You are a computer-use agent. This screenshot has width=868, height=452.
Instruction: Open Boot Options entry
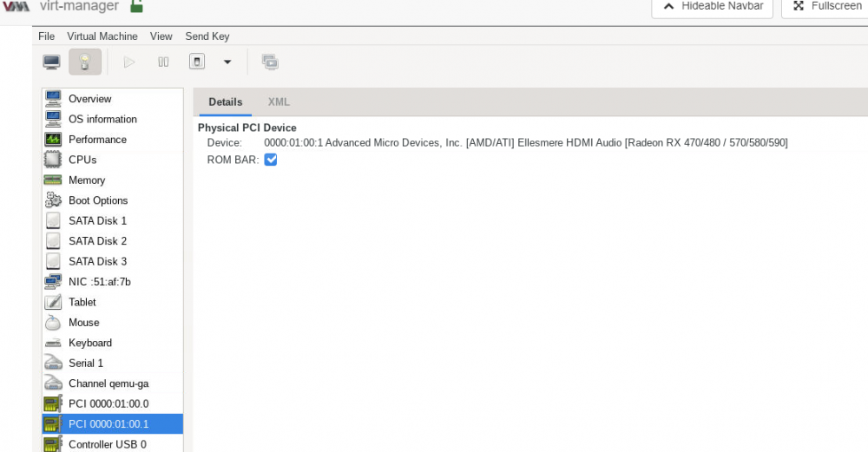pyautogui.click(x=113, y=200)
